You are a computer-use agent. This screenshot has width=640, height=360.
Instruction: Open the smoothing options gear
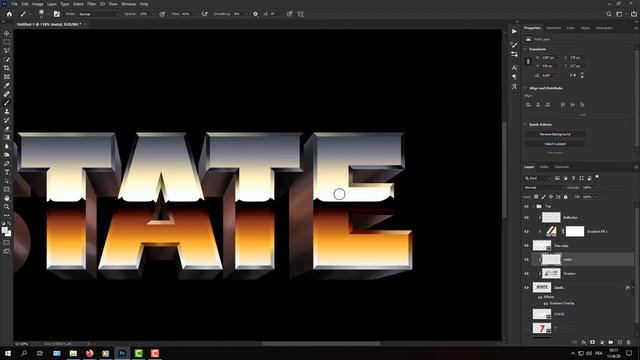coord(256,14)
